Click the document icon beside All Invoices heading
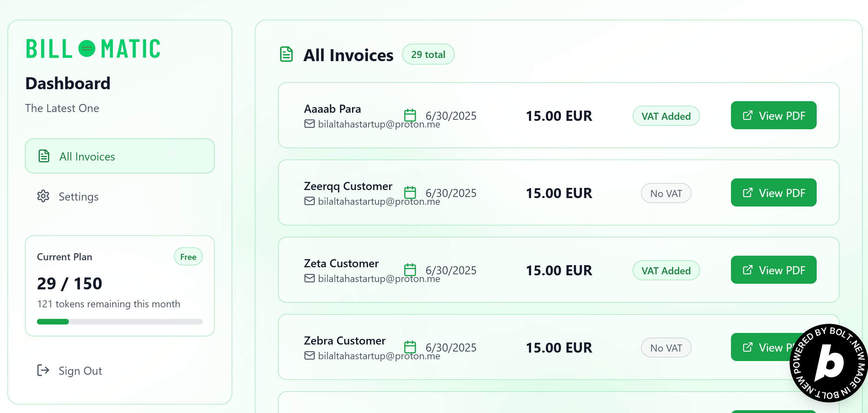868x413 pixels. (x=286, y=54)
